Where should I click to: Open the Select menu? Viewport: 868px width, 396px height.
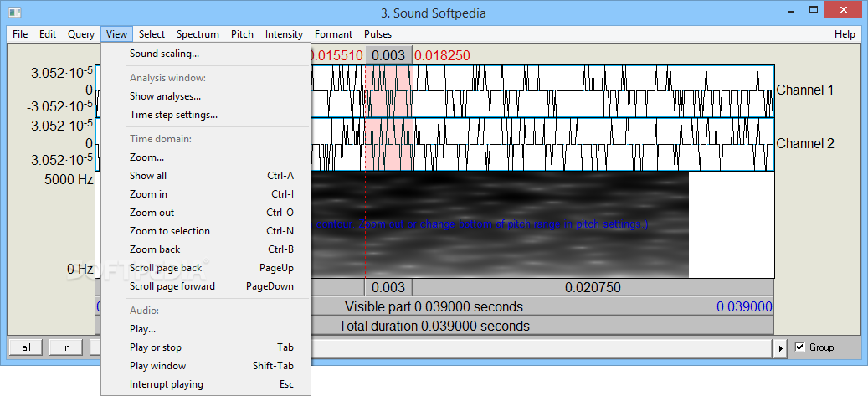pyautogui.click(x=152, y=34)
